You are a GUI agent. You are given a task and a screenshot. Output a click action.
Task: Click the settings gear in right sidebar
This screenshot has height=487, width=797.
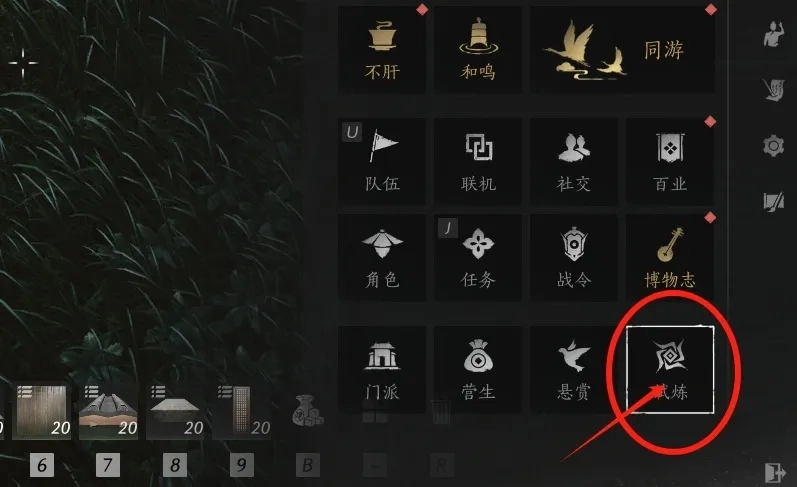point(773,146)
